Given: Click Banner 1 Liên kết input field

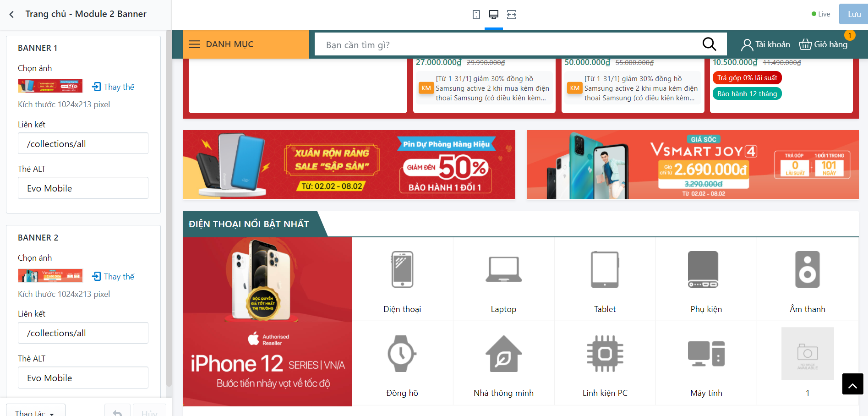Looking at the screenshot, I should [x=83, y=143].
